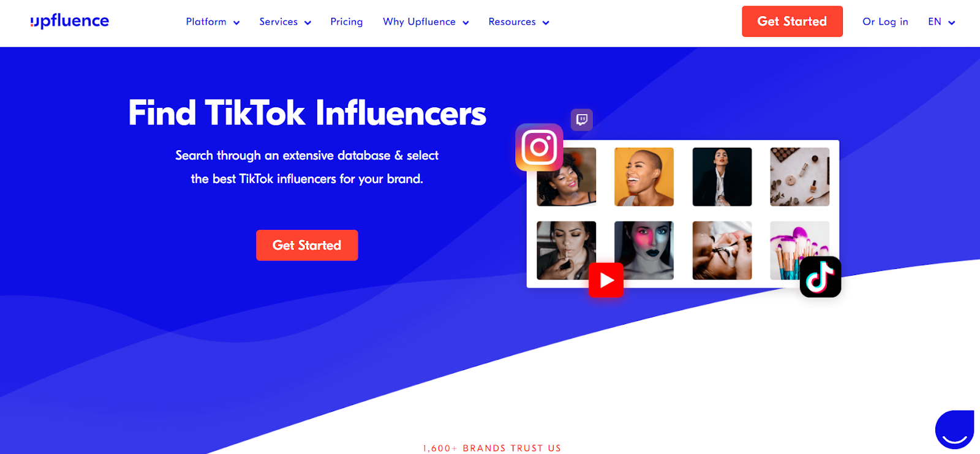Select the eyelash application close-up thumbnail

click(722, 251)
